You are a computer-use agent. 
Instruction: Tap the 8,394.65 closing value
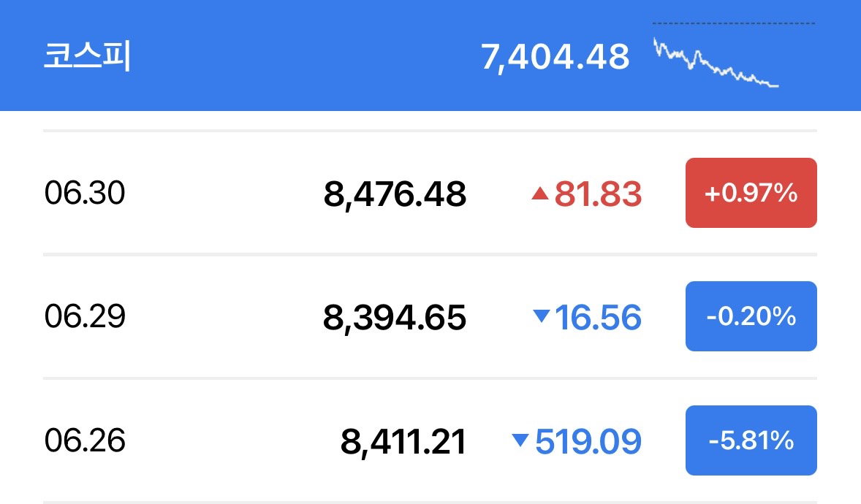click(394, 317)
